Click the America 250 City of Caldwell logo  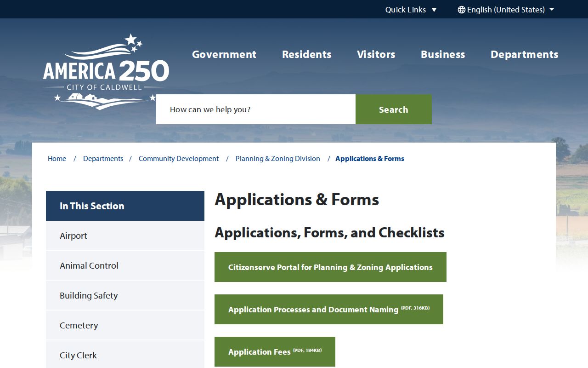(106, 72)
